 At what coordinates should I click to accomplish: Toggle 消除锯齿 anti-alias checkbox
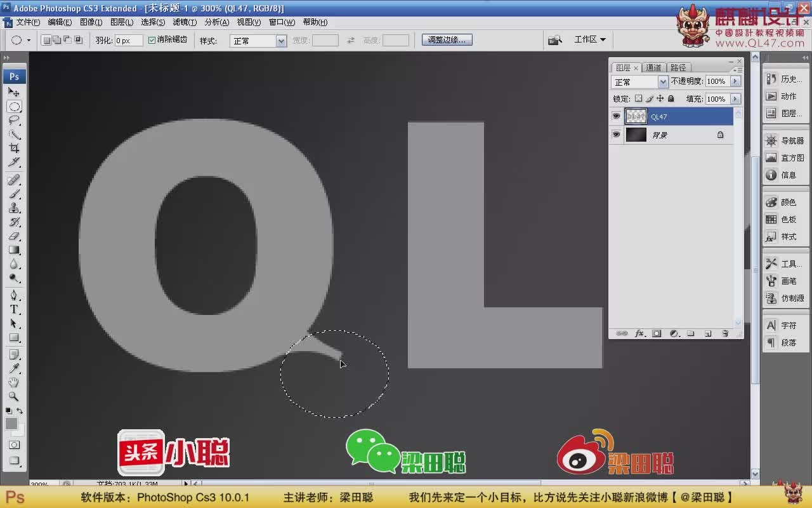[152, 40]
